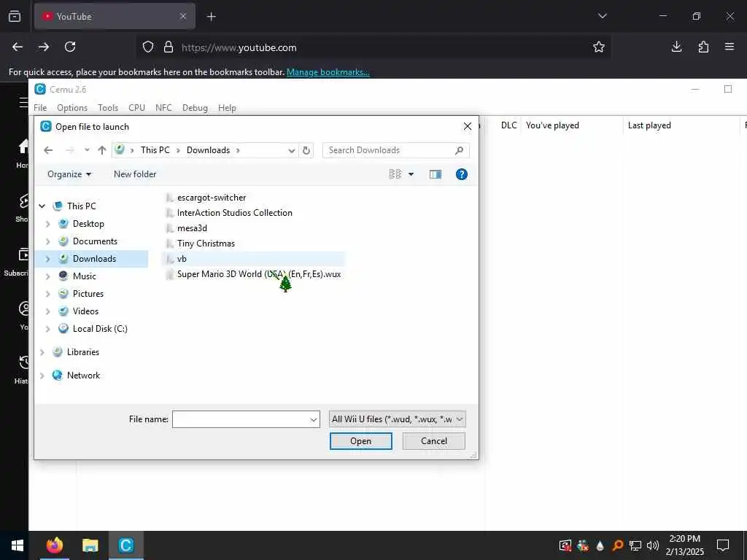Screen dimensions: 747x560
Task: Click the Cemu taskbar icon
Action: coord(125,545)
